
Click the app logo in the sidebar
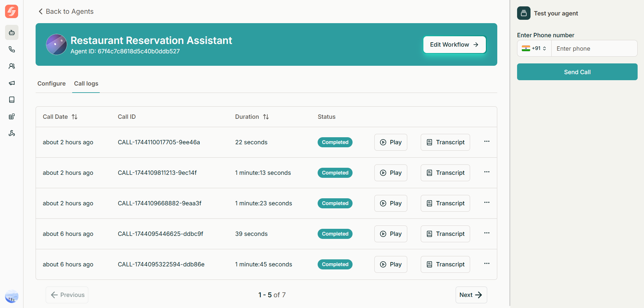click(12, 11)
